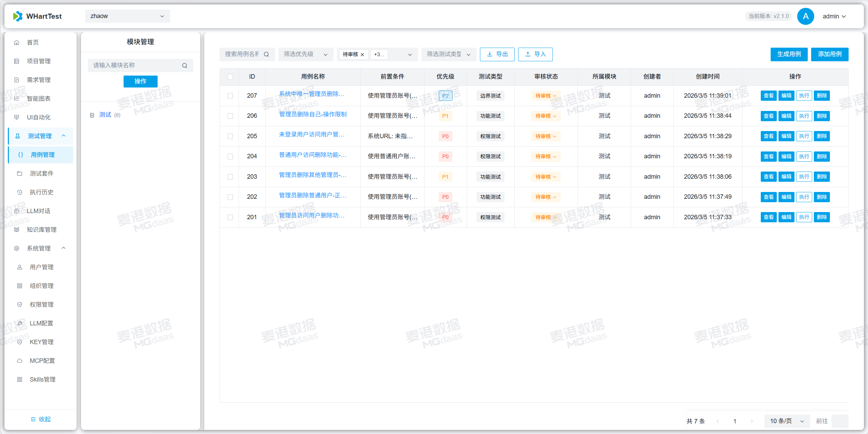Viewport: 868px width, 434px height.
Task: Check the checkbox for test case 207
Action: pyautogui.click(x=230, y=96)
